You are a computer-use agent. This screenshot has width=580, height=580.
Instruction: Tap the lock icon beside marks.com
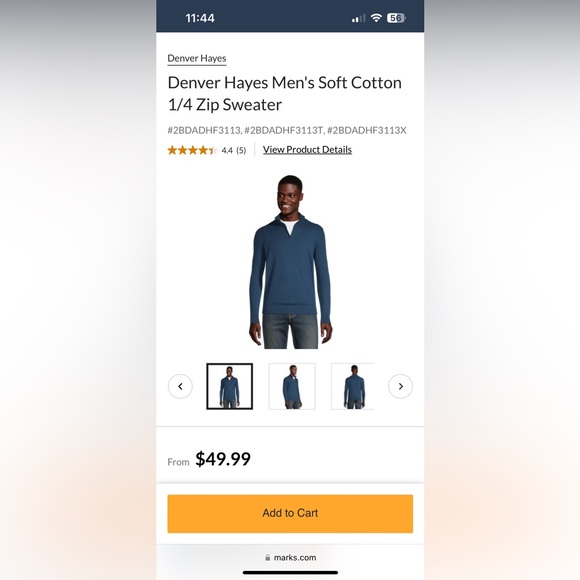[267, 557]
